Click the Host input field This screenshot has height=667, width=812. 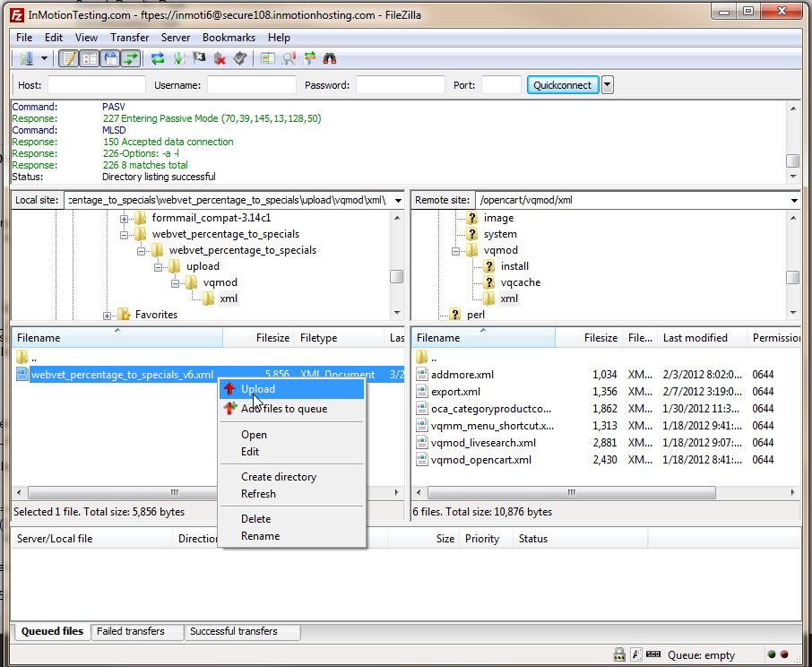(x=96, y=85)
